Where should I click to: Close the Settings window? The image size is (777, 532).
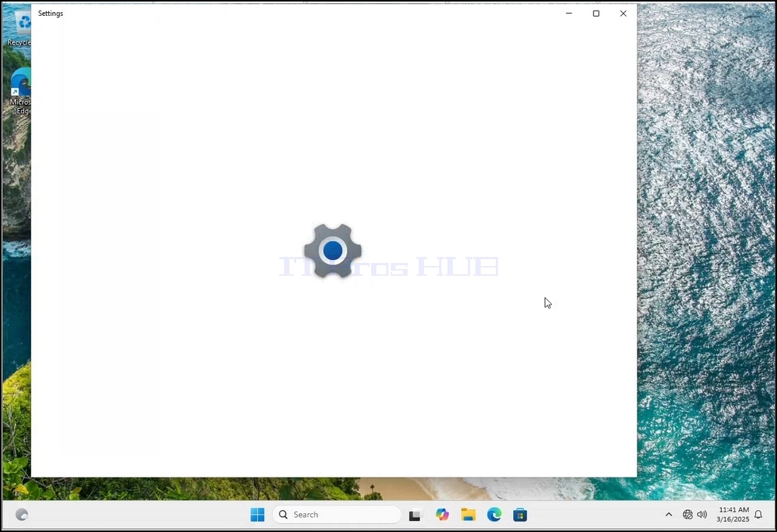624,14
